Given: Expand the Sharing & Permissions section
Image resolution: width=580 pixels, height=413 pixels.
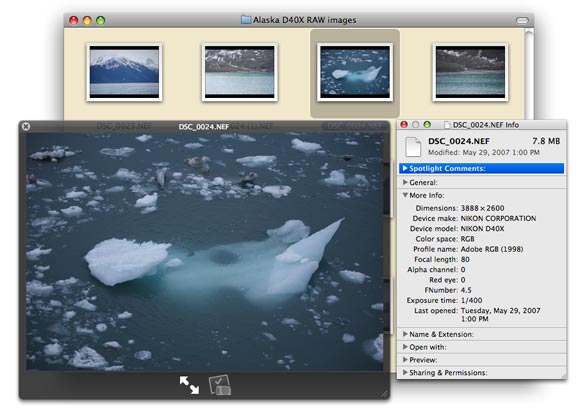Looking at the screenshot, I should coord(405,372).
